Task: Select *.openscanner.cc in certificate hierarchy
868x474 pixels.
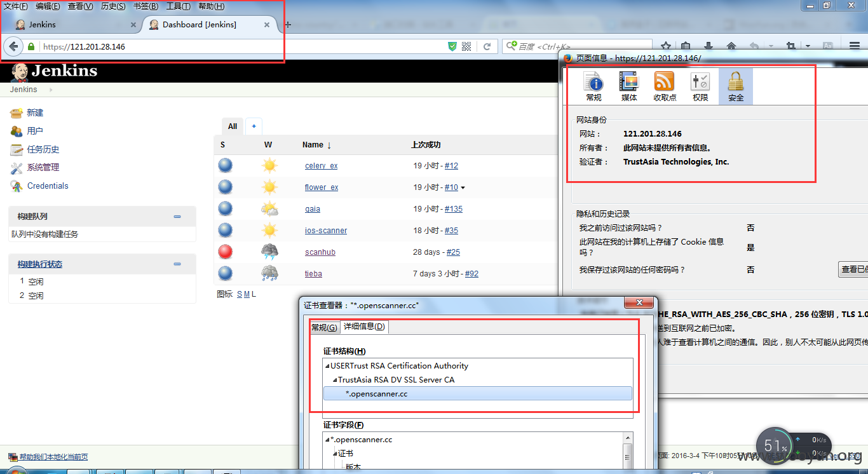Action: click(x=478, y=393)
